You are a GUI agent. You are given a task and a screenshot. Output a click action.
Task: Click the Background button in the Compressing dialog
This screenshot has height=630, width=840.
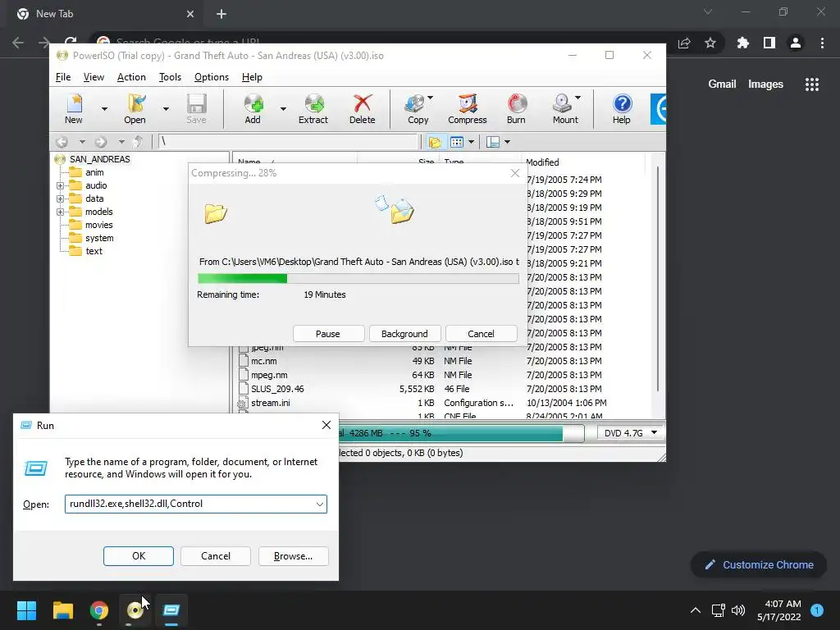[x=404, y=334]
